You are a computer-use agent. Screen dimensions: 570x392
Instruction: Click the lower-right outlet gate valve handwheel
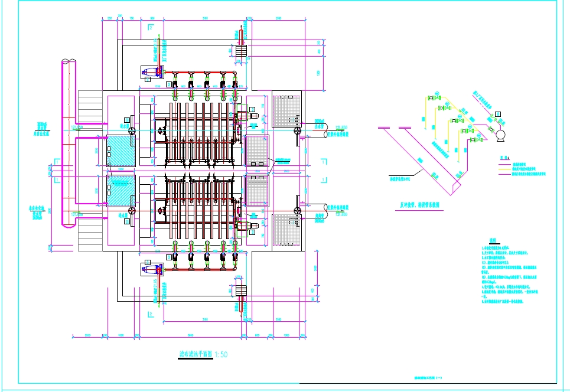click(298, 211)
